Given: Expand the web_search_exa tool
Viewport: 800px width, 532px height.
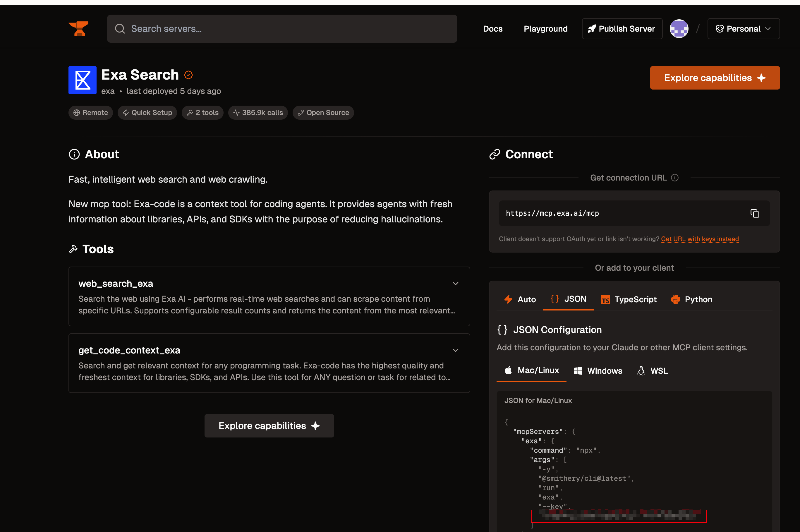Looking at the screenshot, I should 455,284.
